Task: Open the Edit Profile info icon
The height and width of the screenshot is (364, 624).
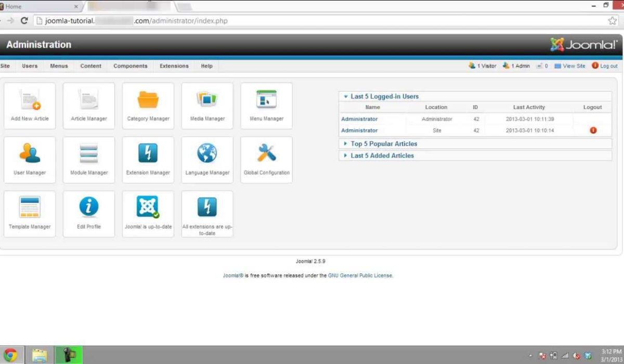Action: pos(89,214)
